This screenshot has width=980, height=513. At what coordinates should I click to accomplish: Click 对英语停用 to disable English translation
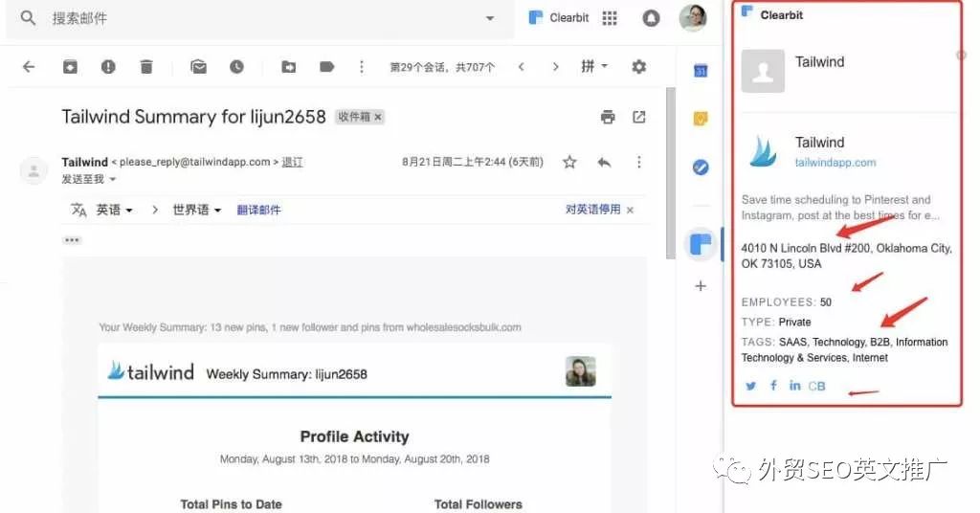point(593,210)
